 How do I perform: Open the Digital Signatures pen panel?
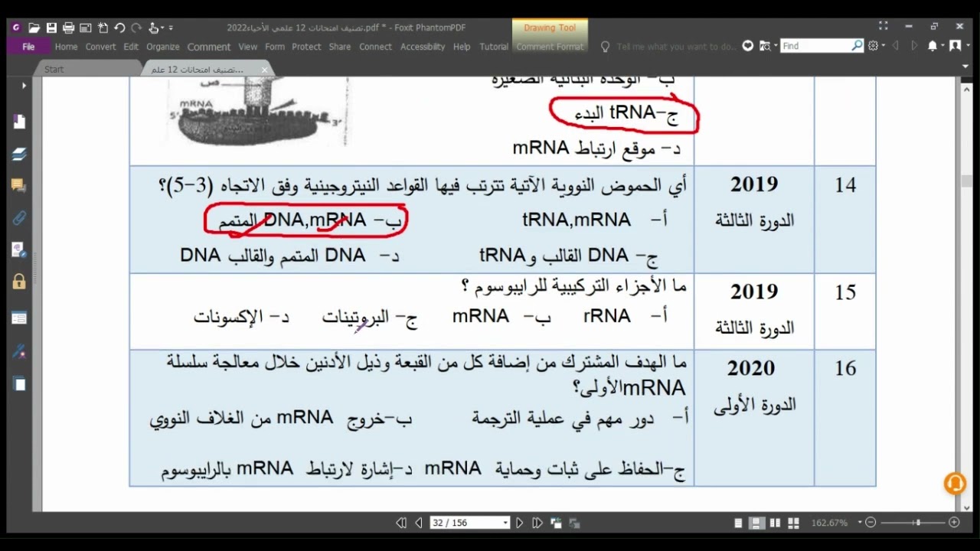click(19, 352)
